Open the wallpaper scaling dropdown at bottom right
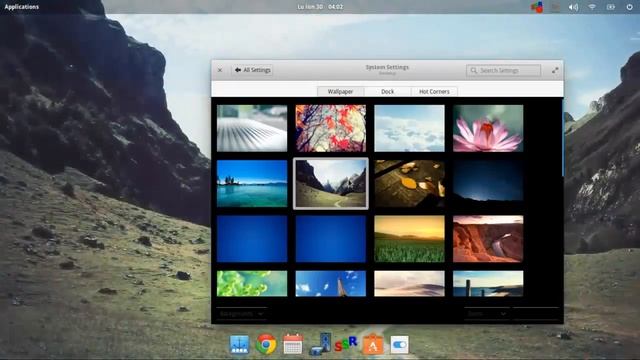Screen dimensions: 640x360 coord(487,313)
